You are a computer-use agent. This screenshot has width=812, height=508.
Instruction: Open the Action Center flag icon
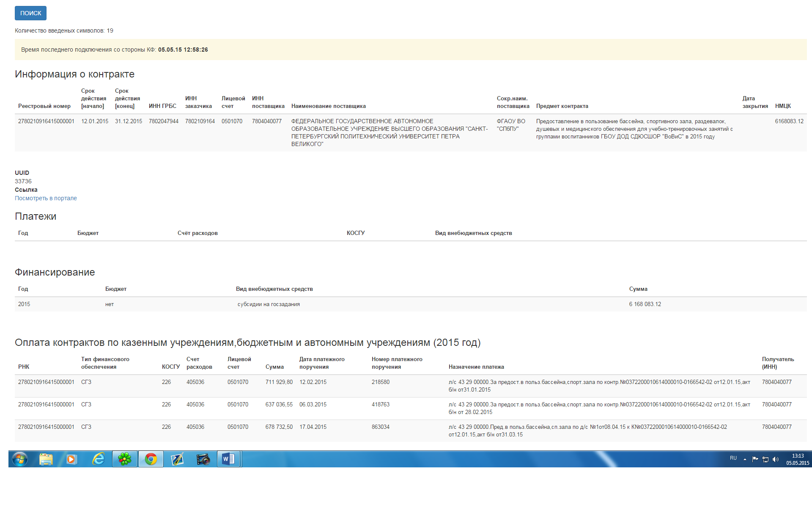coord(755,459)
